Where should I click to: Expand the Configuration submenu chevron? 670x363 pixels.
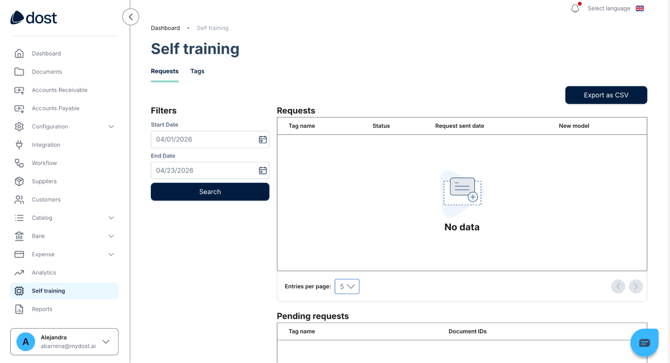click(x=111, y=127)
